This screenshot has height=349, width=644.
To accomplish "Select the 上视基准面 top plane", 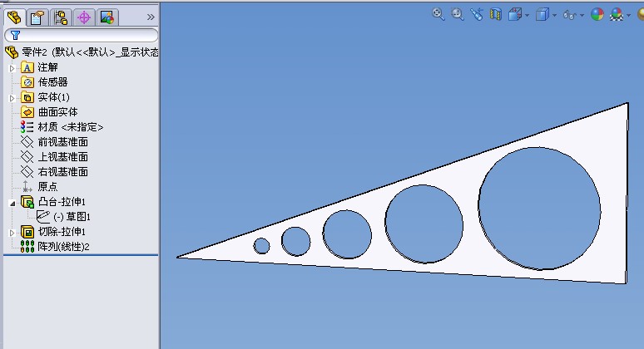I will pyautogui.click(x=54, y=157).
